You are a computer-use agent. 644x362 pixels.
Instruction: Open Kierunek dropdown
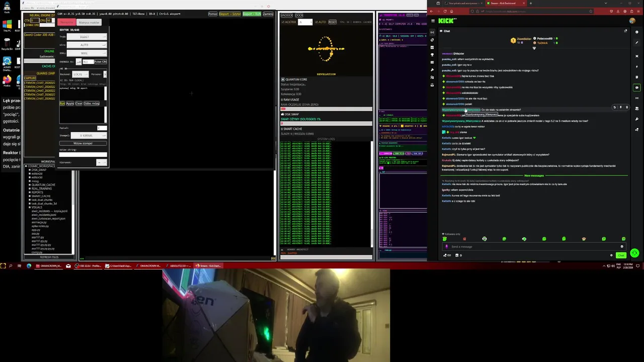[x=101, y=162]
